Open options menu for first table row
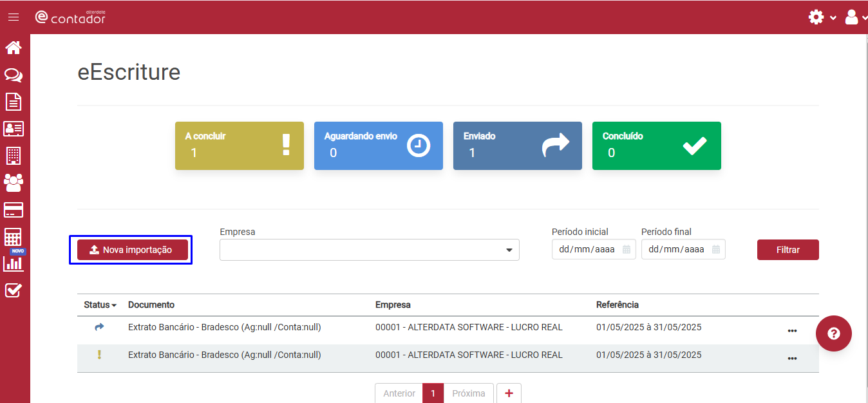Screen dimensions: 868x403 (792, 331)
